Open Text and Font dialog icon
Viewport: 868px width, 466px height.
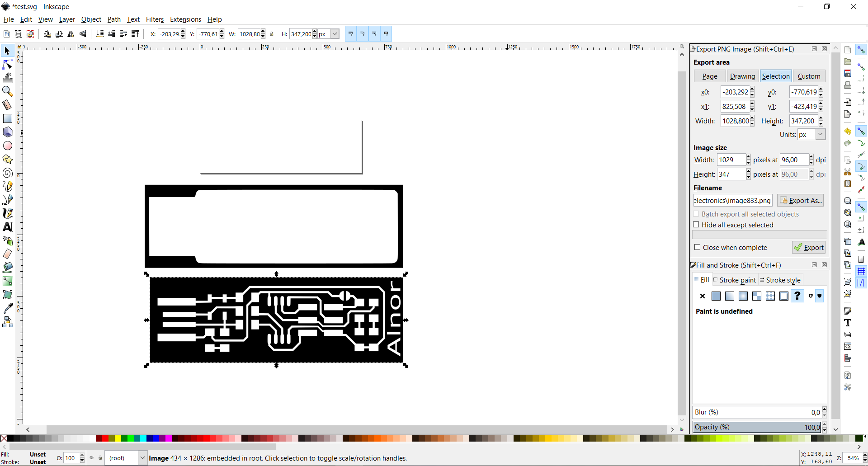click(848, 323)
